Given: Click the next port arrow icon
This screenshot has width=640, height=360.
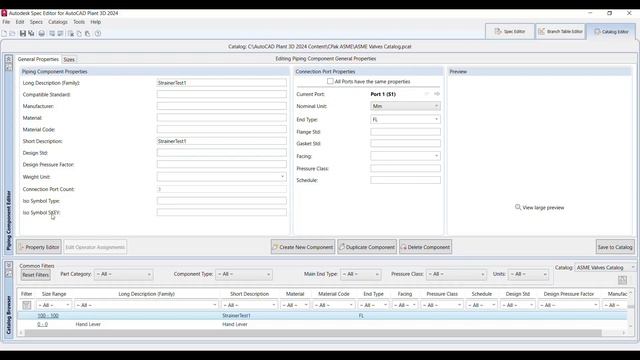Looking at the screenshot, I should click(437, 94).
